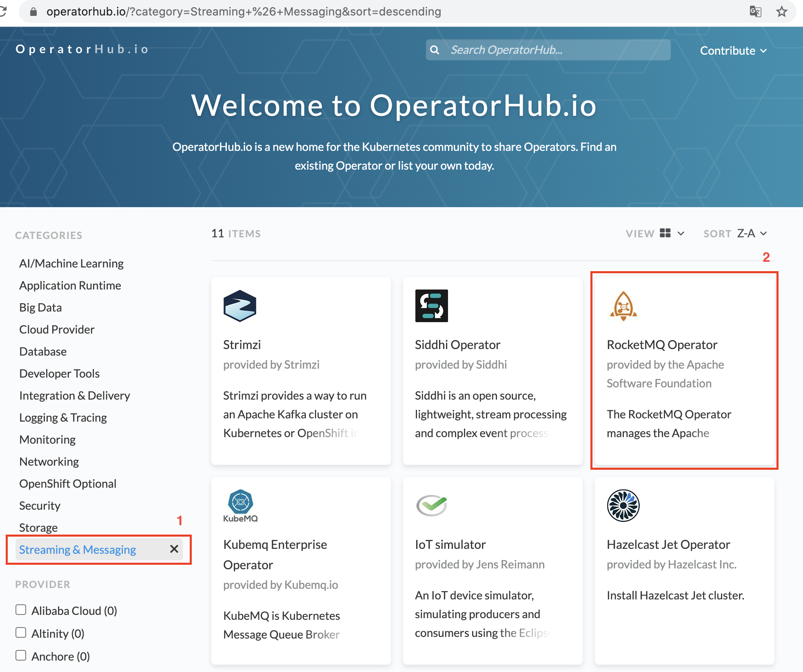Click 'Install Hazelcast Jet cluster.' description
803x672 pixels.
point(676,595)
